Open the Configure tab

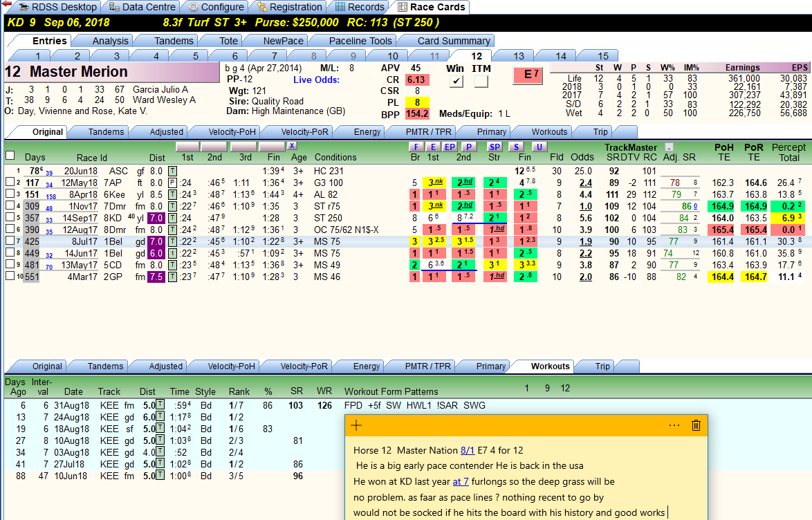[216, 7]
